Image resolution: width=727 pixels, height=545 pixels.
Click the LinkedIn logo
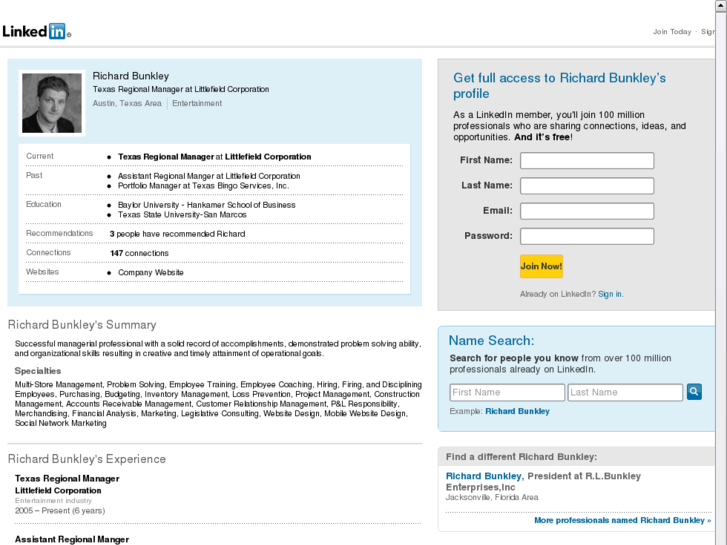tap(36, 31)
